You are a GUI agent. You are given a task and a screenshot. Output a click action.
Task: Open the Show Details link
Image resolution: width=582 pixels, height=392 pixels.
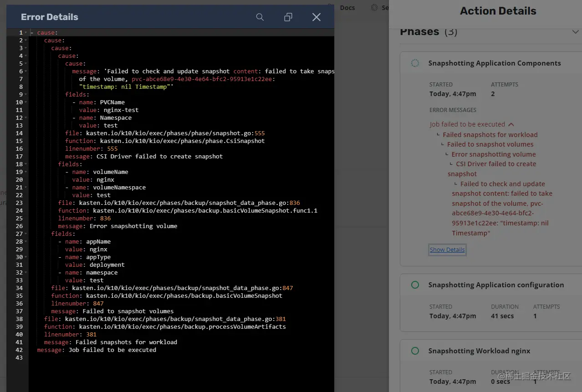(447, 249)
